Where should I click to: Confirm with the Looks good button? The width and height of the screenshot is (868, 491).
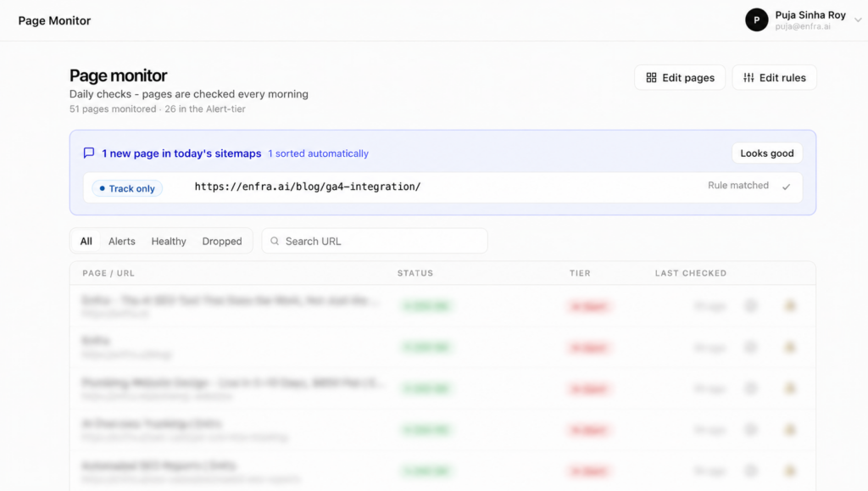coord(766,153)
